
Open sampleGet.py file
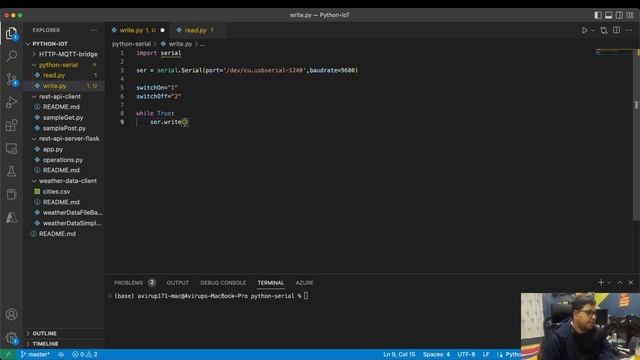click(x=64, y=118)
